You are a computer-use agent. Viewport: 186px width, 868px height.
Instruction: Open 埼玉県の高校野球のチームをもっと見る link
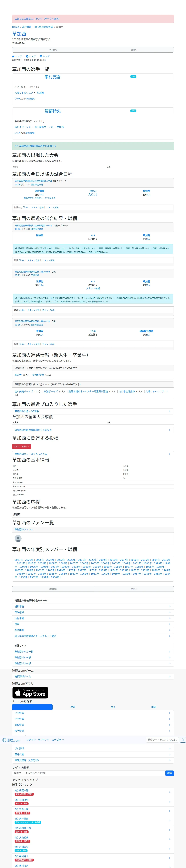tap(35, 636)
